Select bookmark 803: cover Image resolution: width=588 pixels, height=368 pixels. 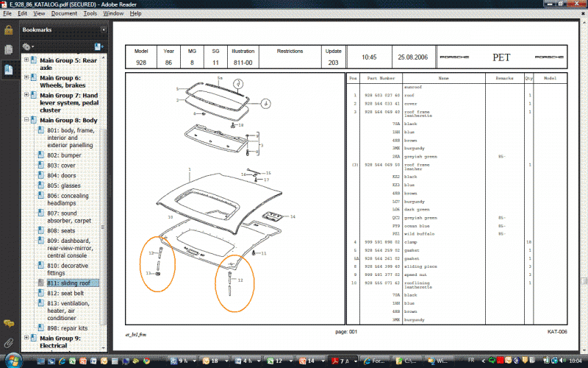[61, 165]
